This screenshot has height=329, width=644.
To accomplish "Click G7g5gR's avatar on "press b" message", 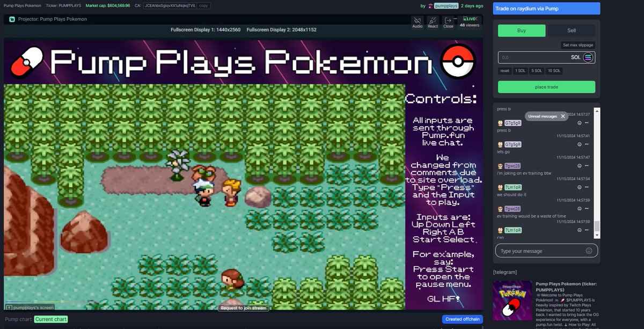I will pyautogui.click(x=500, y=123).
